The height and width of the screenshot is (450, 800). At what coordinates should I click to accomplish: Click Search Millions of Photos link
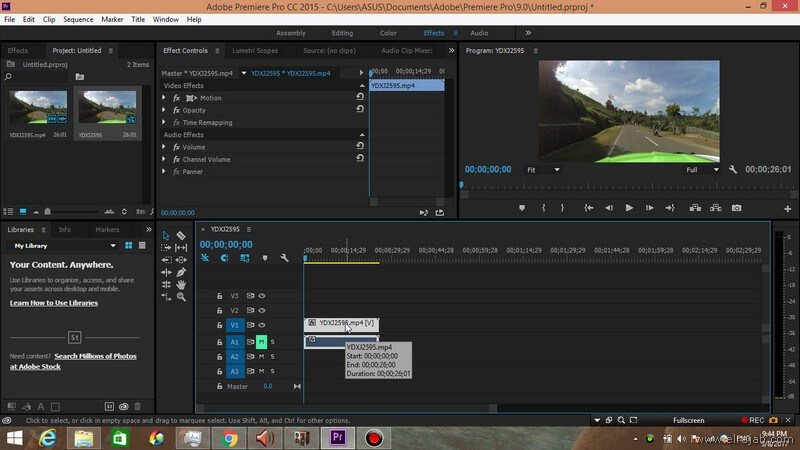(x=95, y=356)
